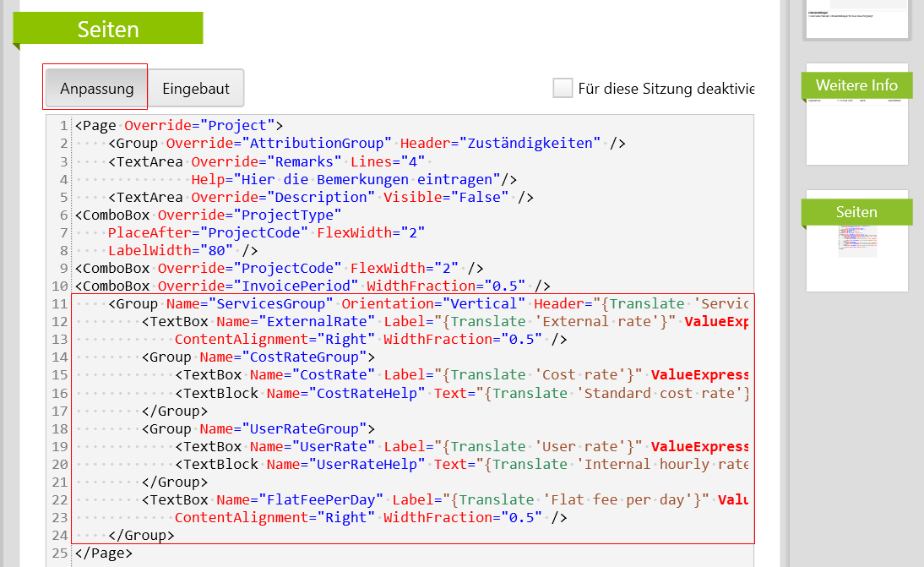Switch to the Anpassung tab
Screen dimensions: 924x567
[x=96, y=88]
